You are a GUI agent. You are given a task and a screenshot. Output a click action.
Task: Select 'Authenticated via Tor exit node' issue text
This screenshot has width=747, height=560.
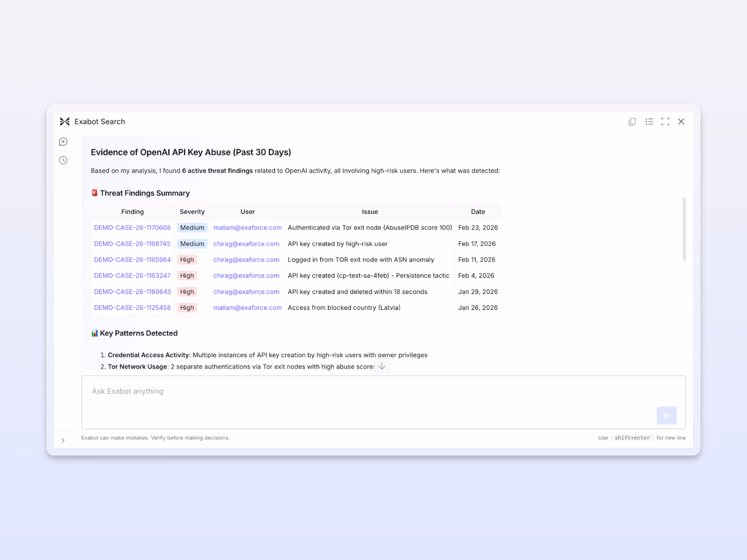[x=370, y=228]
